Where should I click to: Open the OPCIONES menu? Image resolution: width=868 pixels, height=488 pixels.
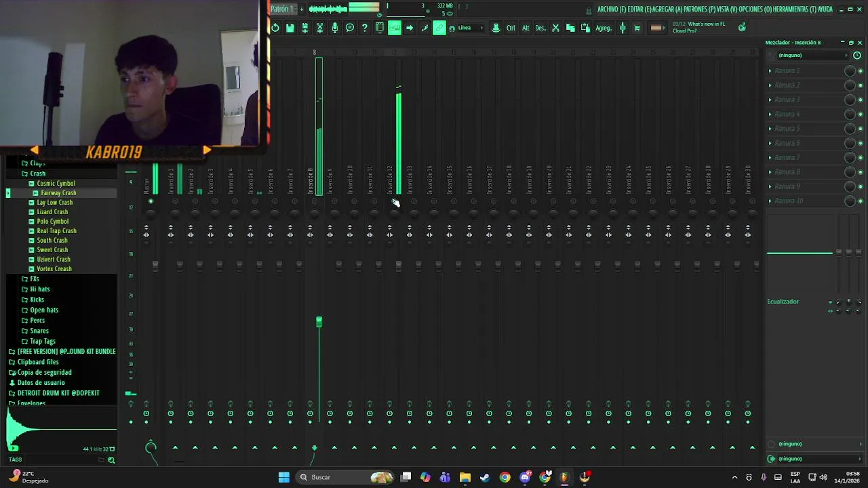pos(756,9)
